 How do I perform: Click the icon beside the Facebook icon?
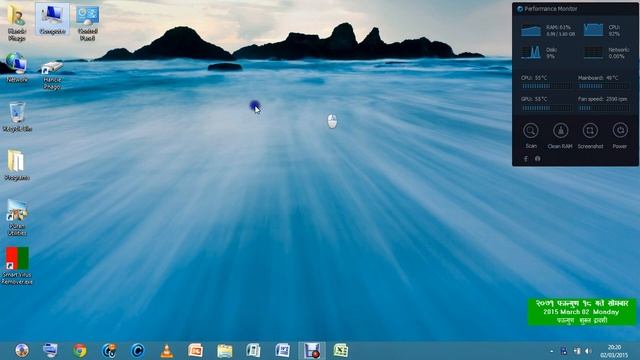click(538, 159)
